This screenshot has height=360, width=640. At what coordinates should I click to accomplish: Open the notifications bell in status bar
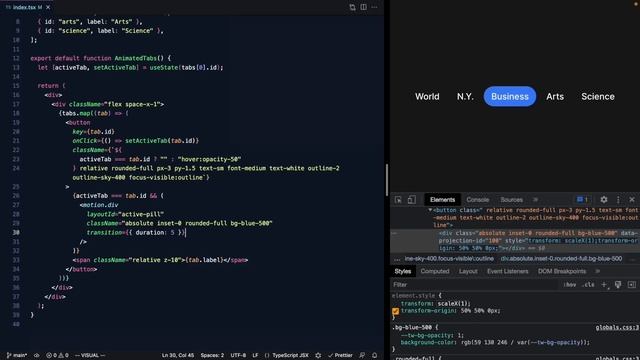click(x=374, y=356)
